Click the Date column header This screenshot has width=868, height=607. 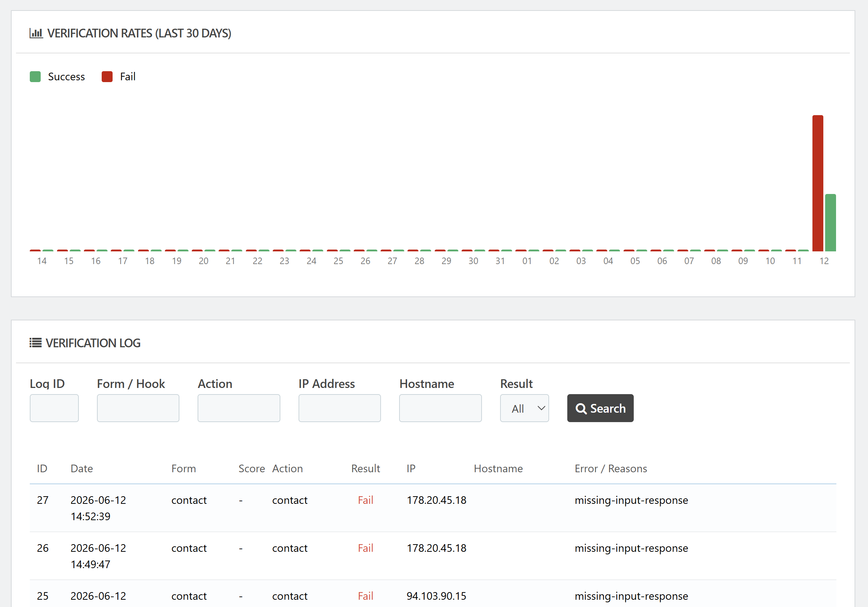point(82,469)
